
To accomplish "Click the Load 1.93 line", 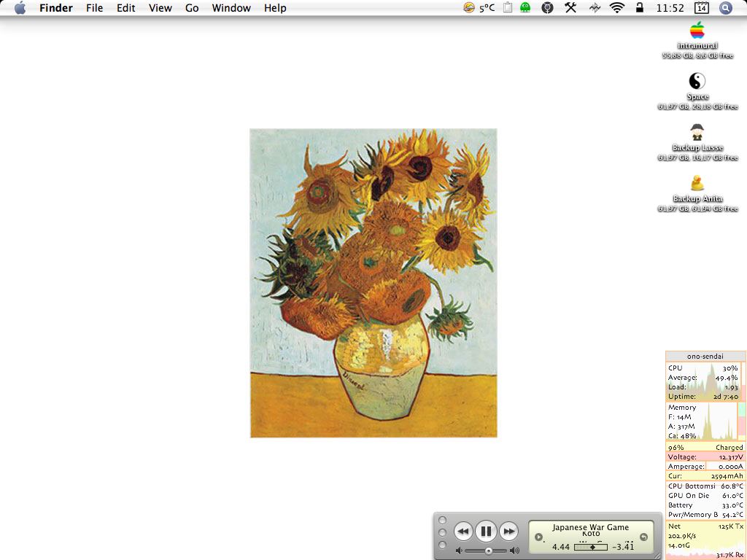I will tap(703, 387).
